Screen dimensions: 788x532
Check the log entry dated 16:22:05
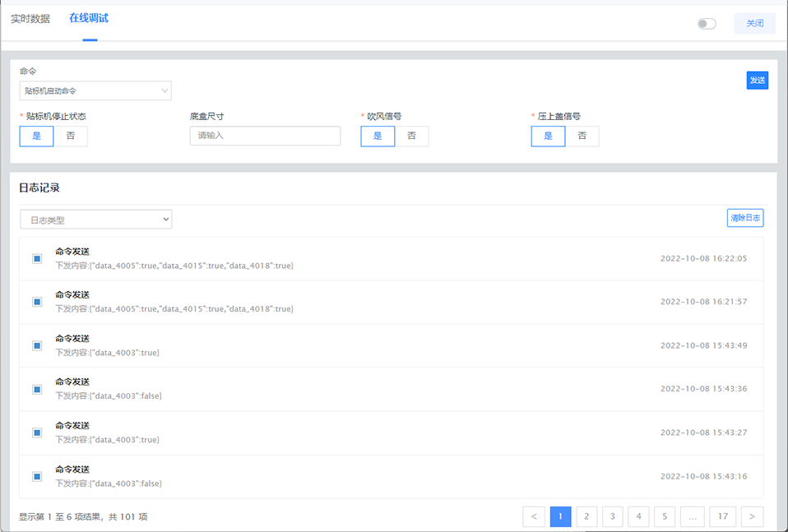(x=37, y=258)
